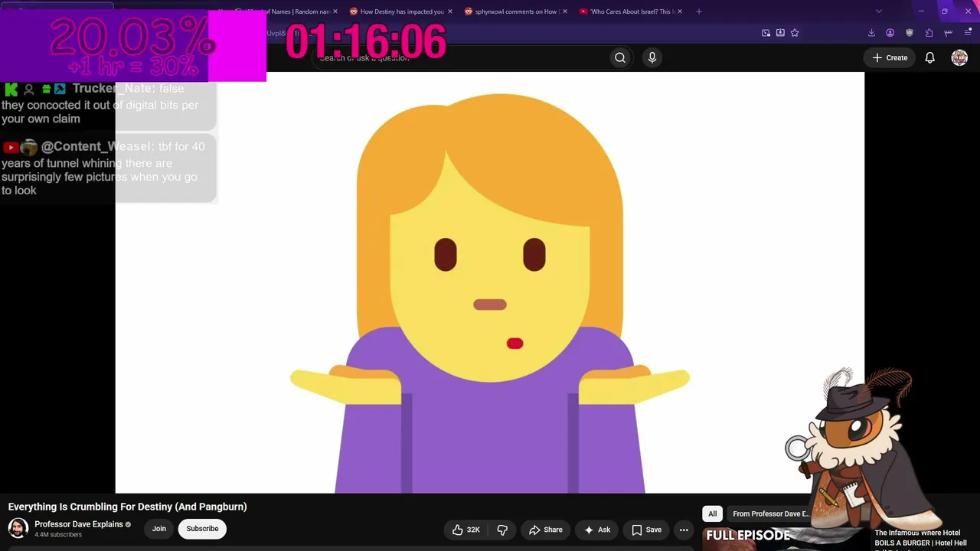Image resolution: width=980 pixels, height=551 pixels.
Task: Click the Create video button
Action: pos(890,57)
